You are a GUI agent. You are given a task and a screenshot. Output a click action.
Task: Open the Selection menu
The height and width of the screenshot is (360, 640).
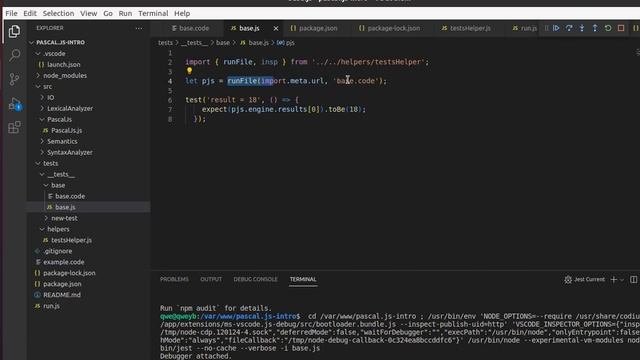[x=58, y=13]
